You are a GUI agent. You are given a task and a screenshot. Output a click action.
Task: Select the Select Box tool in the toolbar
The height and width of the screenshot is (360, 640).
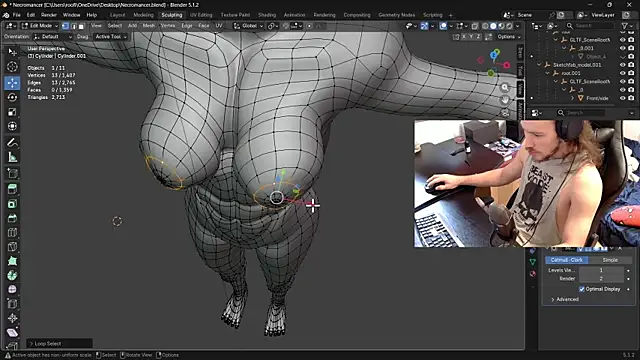(12, 52)
